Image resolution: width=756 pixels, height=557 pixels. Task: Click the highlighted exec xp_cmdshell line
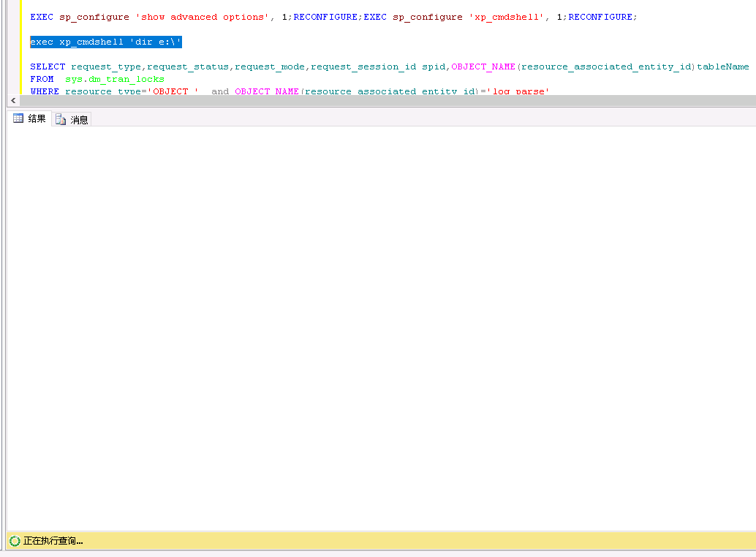pos(105,42)
